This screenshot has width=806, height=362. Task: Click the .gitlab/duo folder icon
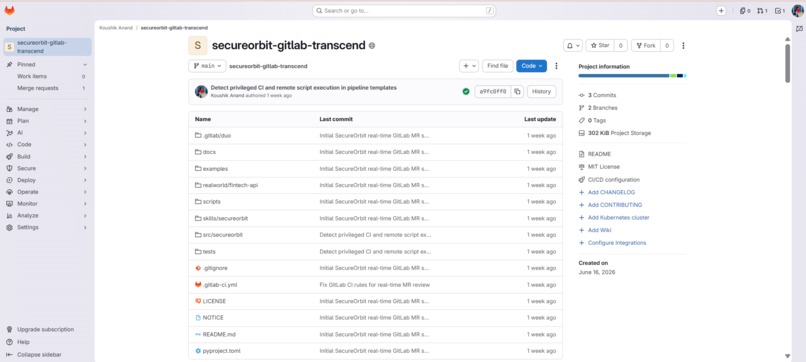[198, 136]
